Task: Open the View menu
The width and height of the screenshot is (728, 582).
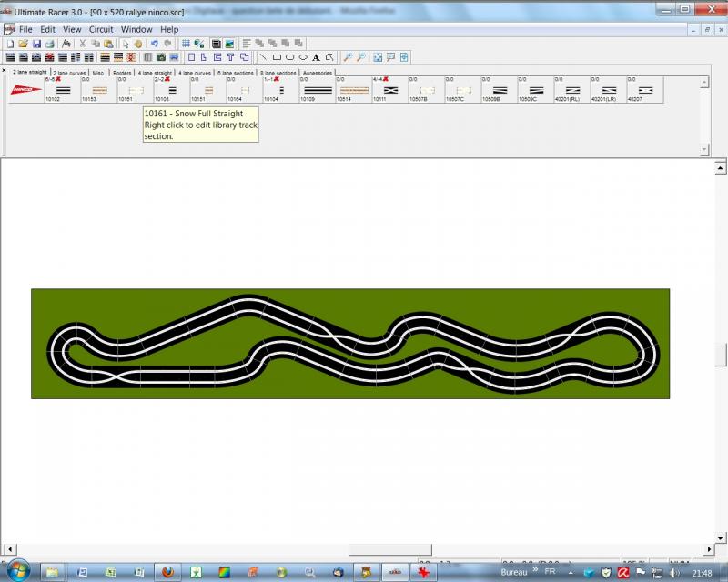Action: click(x=72, y=29)
